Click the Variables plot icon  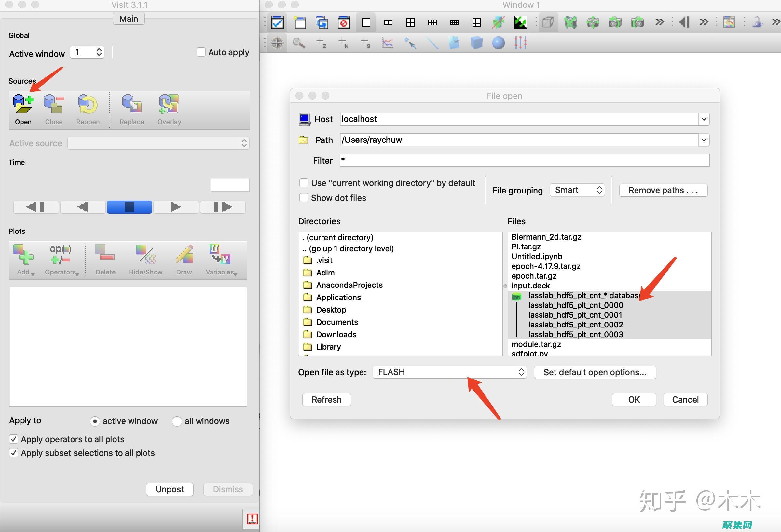(x=220, y=255)
